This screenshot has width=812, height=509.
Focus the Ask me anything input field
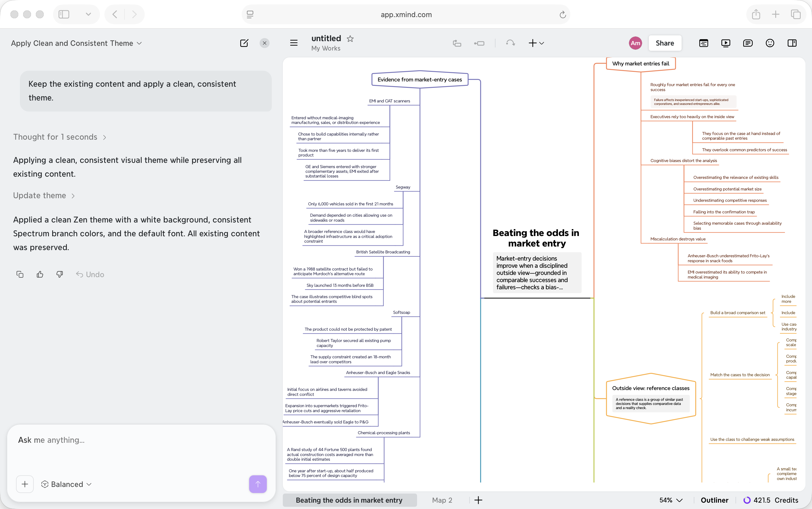[x=141, y=440]
